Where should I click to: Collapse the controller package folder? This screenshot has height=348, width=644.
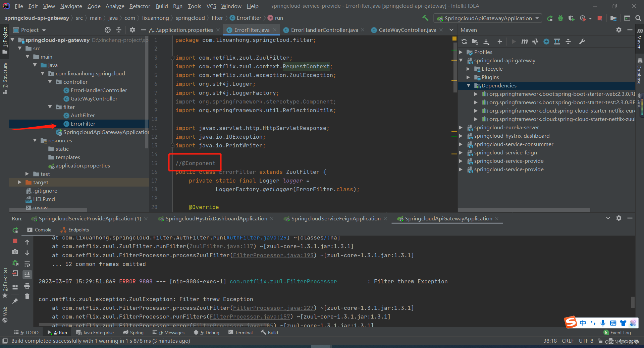point(50,82)
